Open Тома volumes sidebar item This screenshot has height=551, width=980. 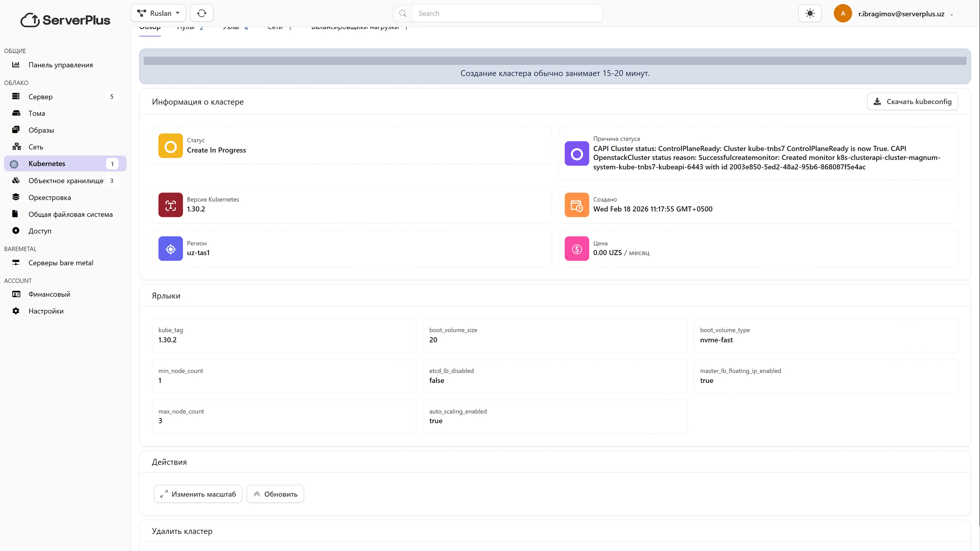(36, 113)
